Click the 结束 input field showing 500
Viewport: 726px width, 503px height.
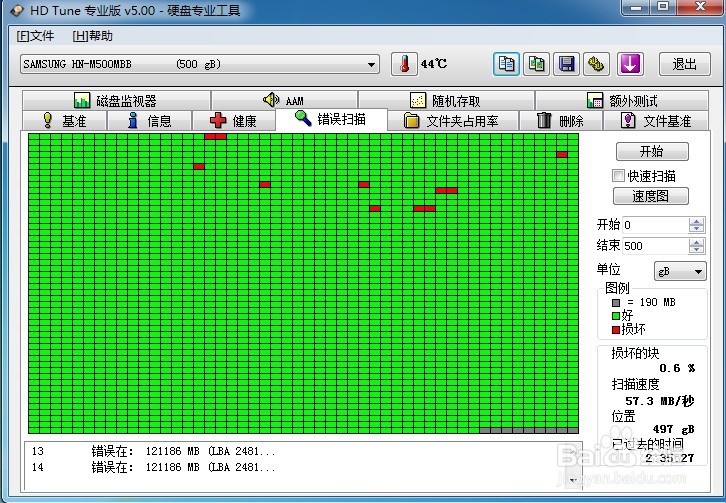656,246
